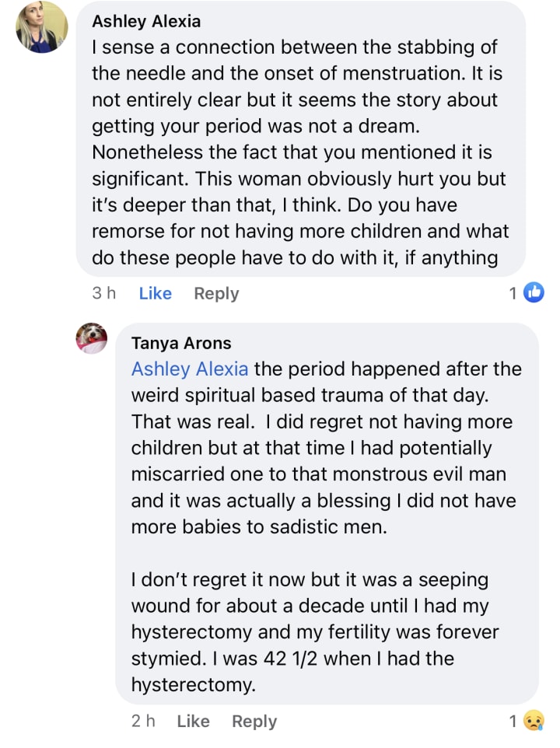This screenshot has height=748, width=560.
Task: Open Tanya Arons' dog avatar
Action: (92, 338)
